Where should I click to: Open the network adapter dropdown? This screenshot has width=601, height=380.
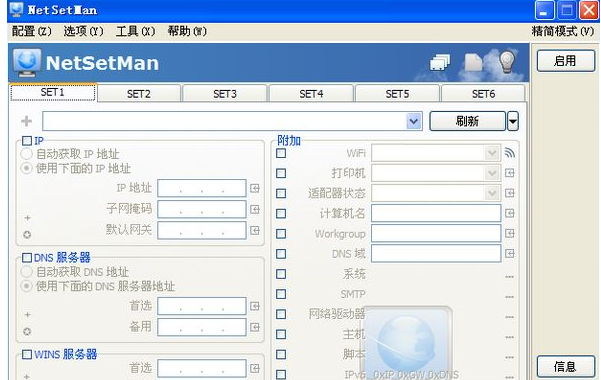pyautogui.click(x=414, y=122)
